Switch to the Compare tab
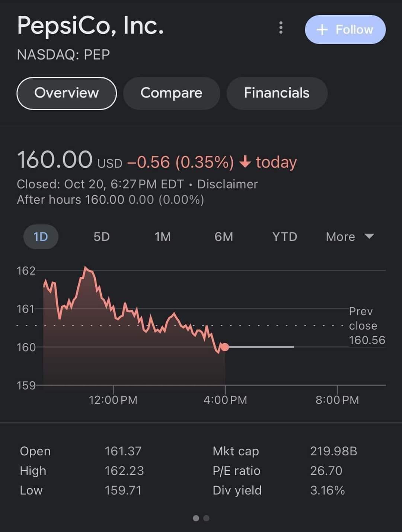Image resolution: width=402 pixels, height=532 pixels. pos(171,93)
